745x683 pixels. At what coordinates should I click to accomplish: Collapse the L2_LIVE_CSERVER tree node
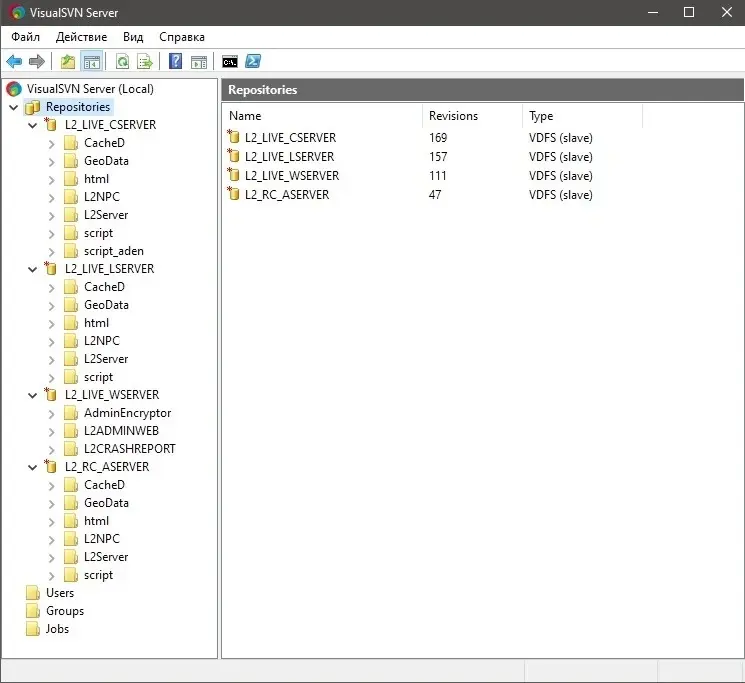[x=32, y=125]
